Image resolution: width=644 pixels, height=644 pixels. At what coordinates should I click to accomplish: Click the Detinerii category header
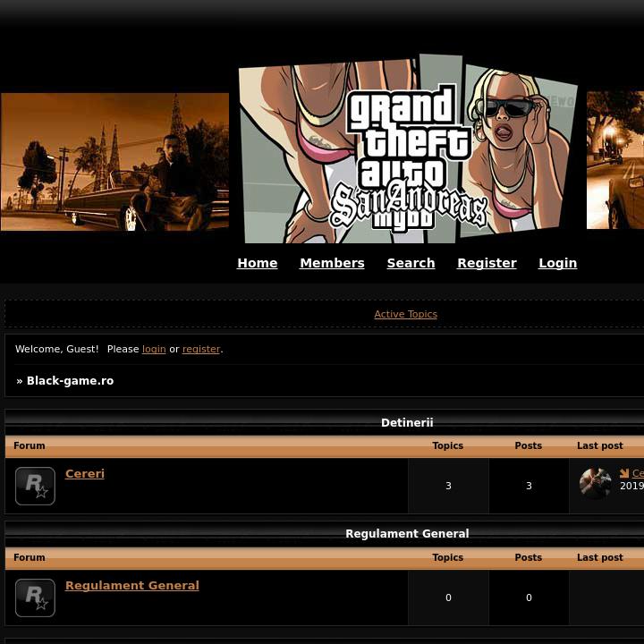407,422
